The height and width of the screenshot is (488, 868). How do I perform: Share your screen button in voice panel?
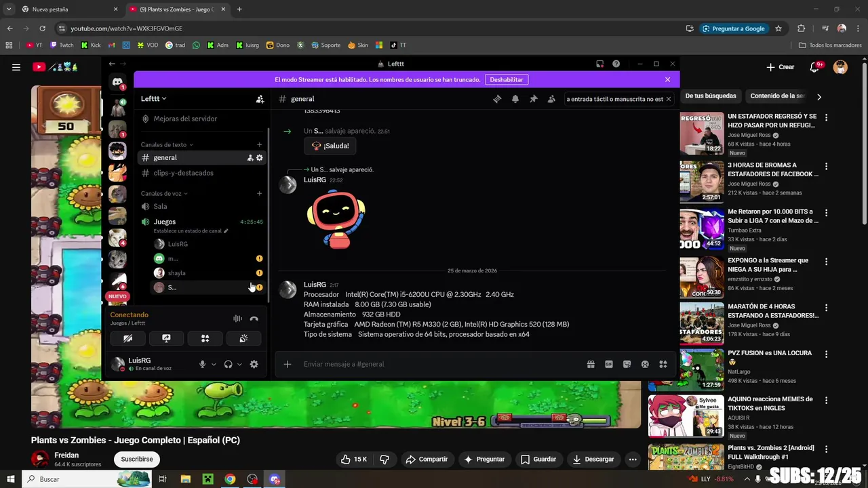tap(166, 338)
